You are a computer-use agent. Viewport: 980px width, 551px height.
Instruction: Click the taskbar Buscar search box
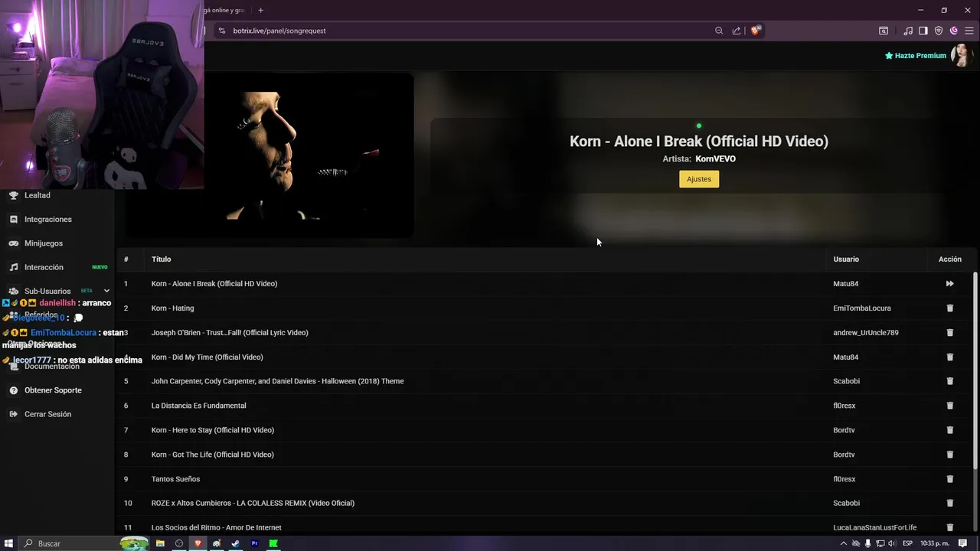click(84, 543)
